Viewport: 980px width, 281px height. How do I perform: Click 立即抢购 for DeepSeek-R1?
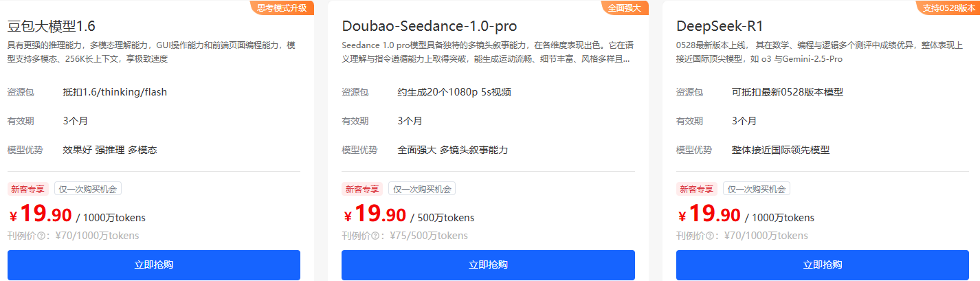pyautogui.click(x=823, y=265)
